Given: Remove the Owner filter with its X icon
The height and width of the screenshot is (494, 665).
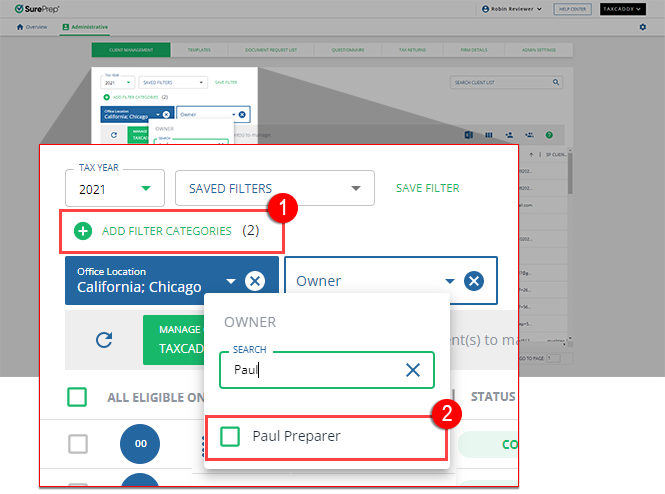Looking at the screenshot, I should coord(474,281).
